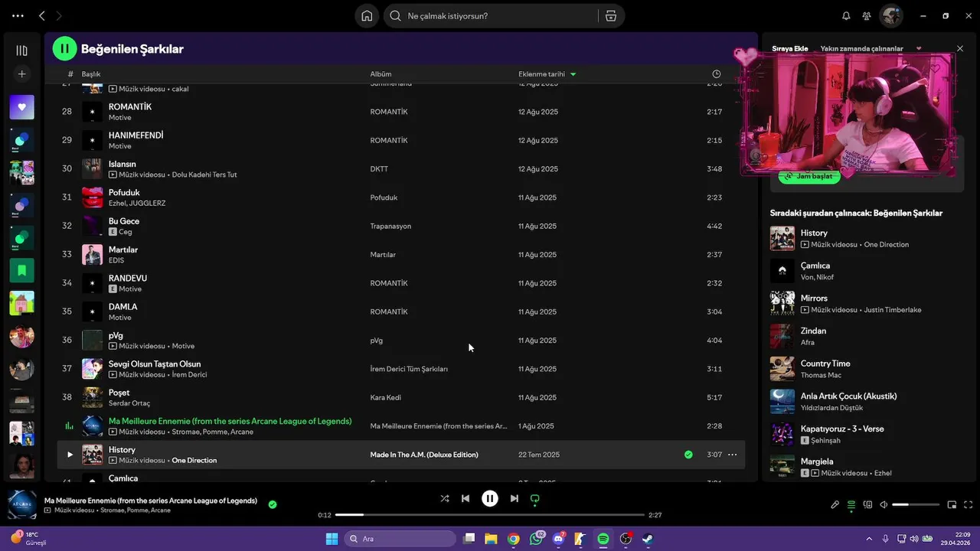Viewport: 980px width, 551px height.
Task: Click the search magnifier icon
Action: click(x=395, y=16)
